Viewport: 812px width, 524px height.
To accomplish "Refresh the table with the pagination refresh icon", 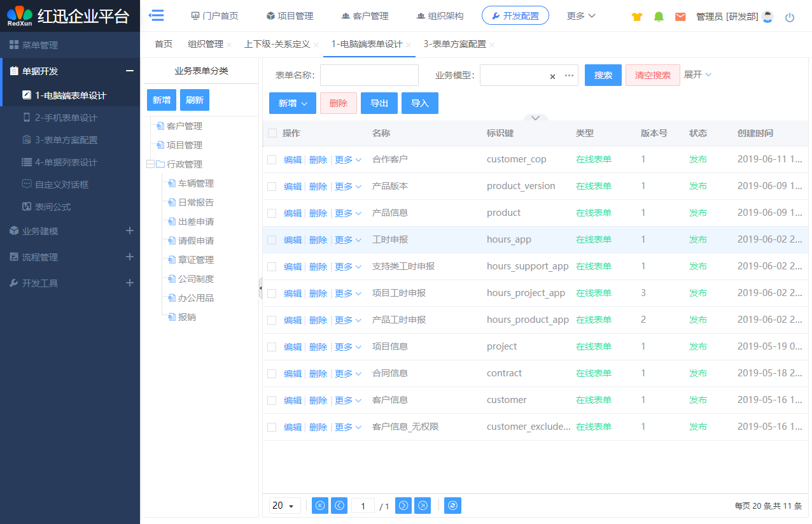I will coord(452,506).
